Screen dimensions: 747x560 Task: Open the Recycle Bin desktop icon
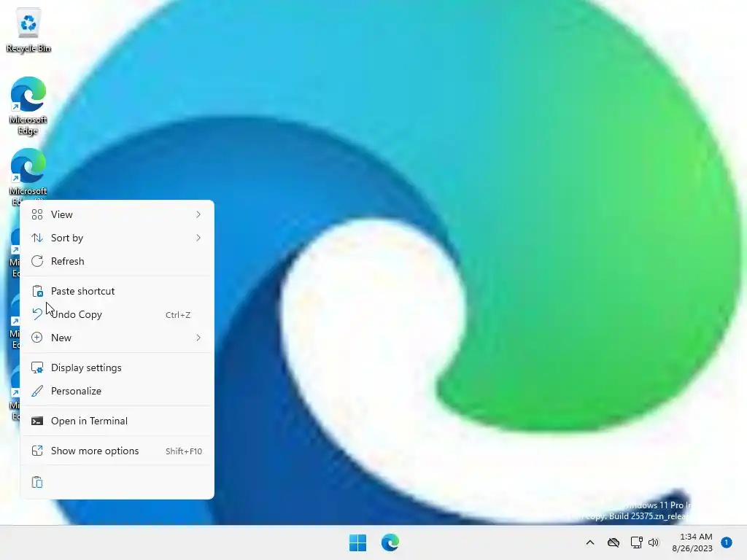click(x=28, y=31)
